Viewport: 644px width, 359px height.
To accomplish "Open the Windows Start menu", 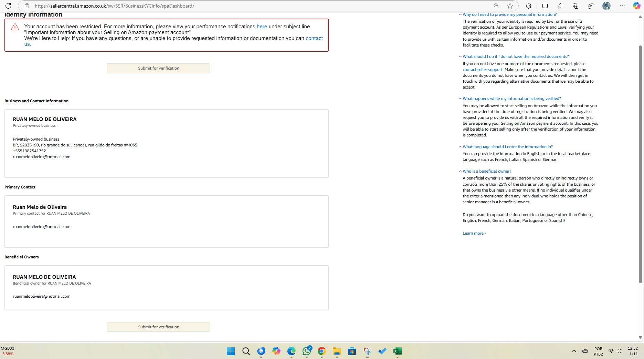I will point(231,351).
